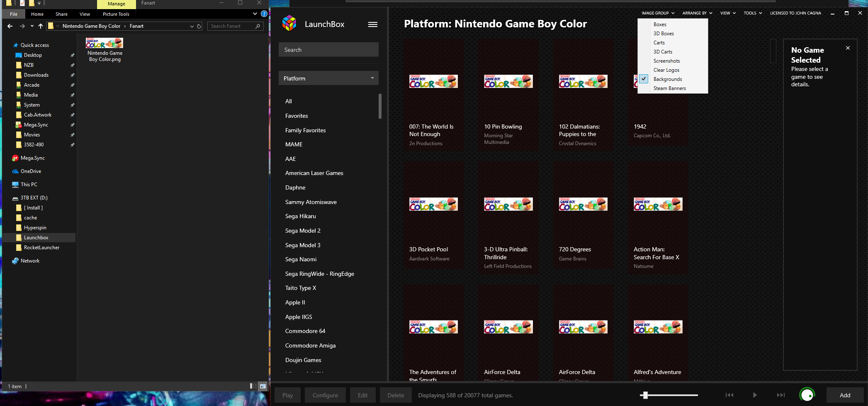The height and width of the screenshot is (406, 868).
Task: Click the LaunchBox cube logo
Action: click(289, 24)
